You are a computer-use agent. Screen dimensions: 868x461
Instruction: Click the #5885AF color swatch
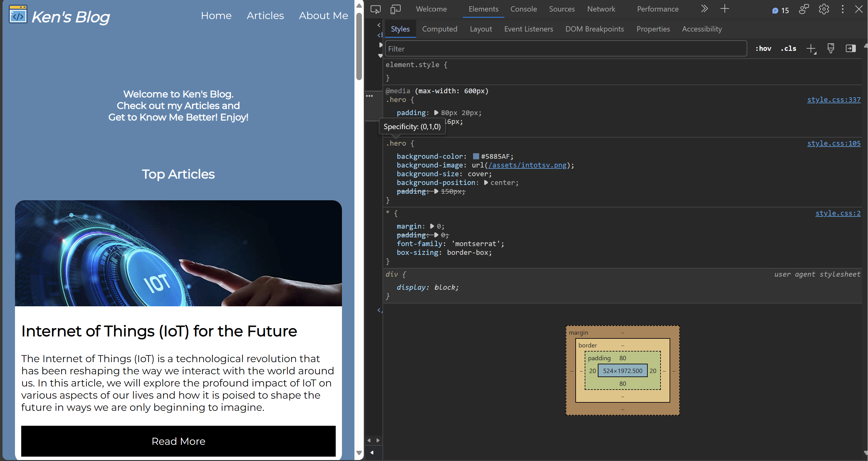(x=475, y=156)
